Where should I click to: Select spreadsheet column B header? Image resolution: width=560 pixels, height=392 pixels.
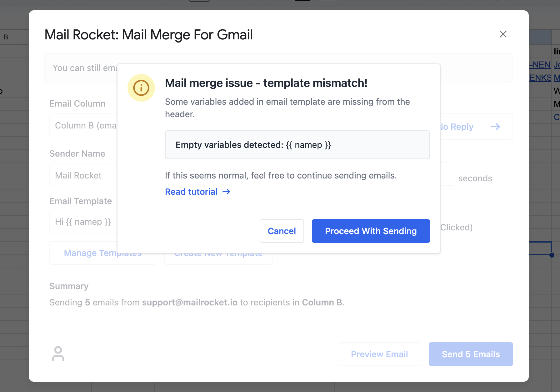click(6, 37)
